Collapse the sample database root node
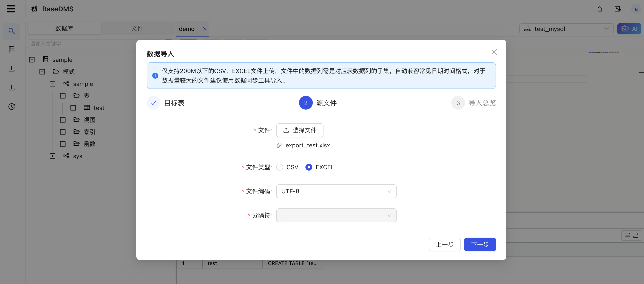644x284 pixels. 32,60
